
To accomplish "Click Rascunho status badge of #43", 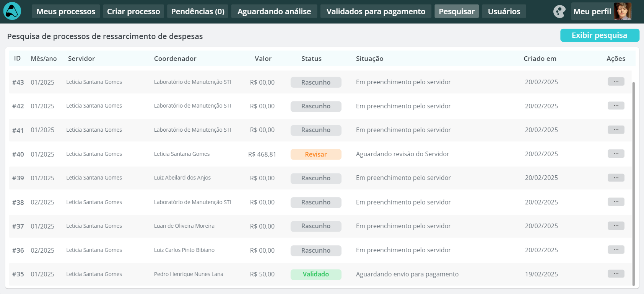I will (x=316, y=82).
